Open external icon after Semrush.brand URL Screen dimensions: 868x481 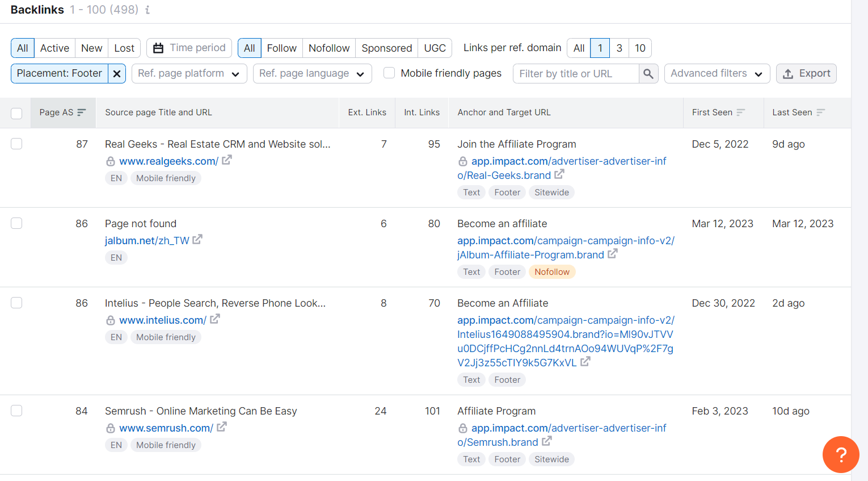547,441
